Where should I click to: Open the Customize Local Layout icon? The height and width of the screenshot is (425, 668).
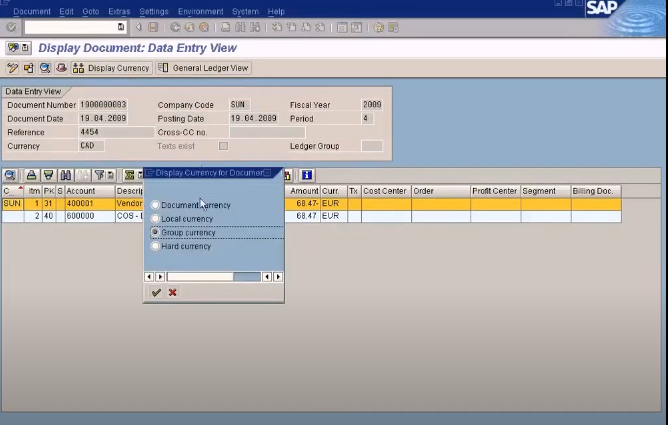[393, 27]
